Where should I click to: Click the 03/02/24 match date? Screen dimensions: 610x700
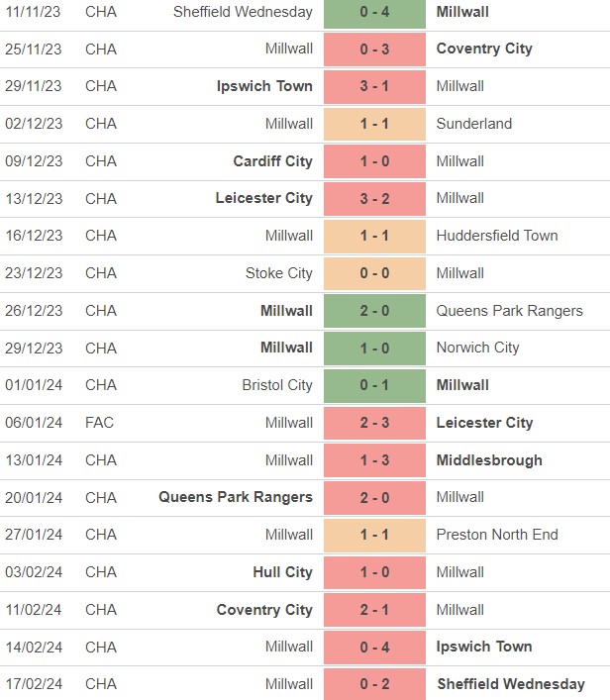tap(33, 572)
